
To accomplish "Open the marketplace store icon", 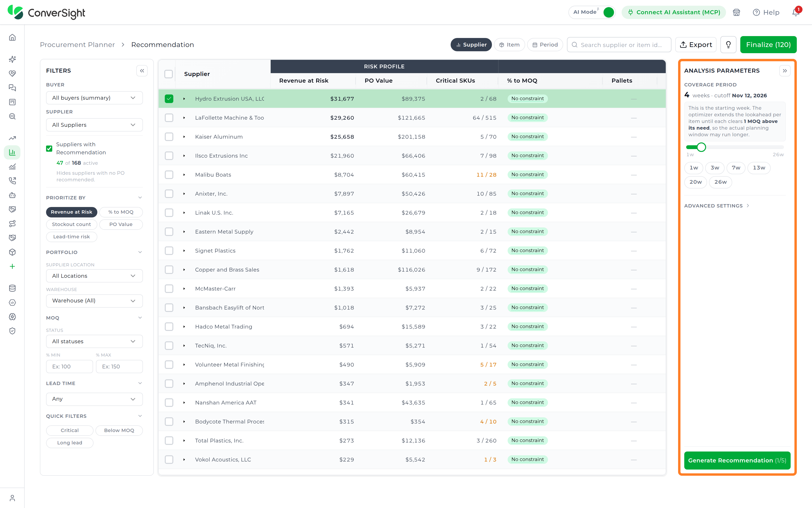I will click(x=736, y=12).
